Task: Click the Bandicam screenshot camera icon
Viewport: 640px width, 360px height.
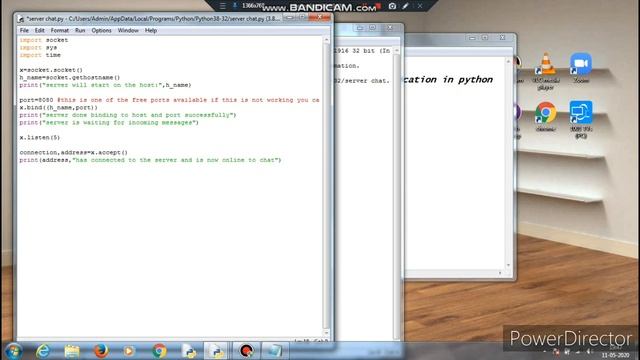Action: pyautogui.click(x=392, y=6)
